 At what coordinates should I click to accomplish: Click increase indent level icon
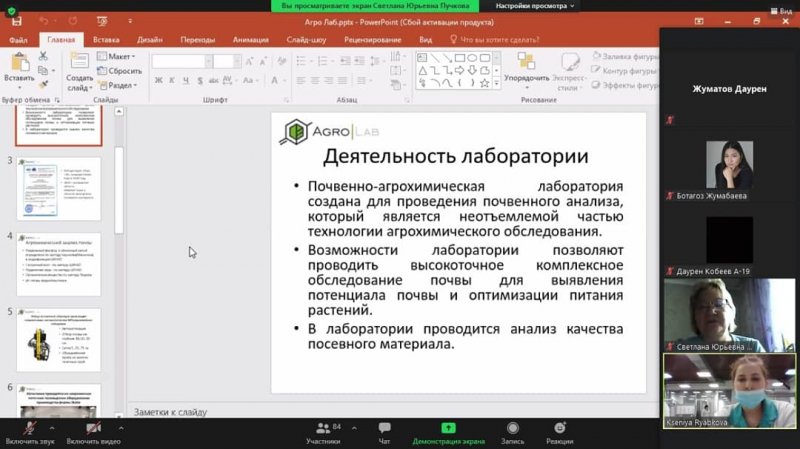[x=360, y=61]
